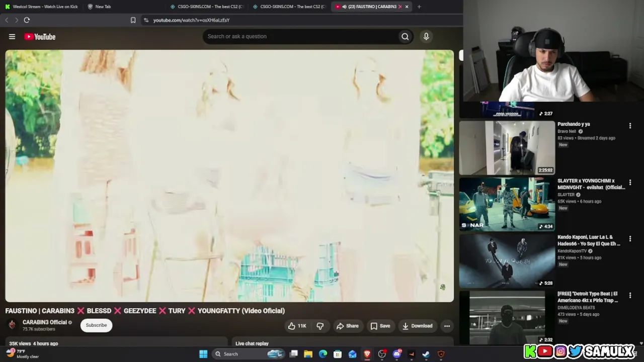The height and width of the screenshot is (362, 644).
Task: Open the YouTube guide hamburger menu
Action: [x=12, y=37]
